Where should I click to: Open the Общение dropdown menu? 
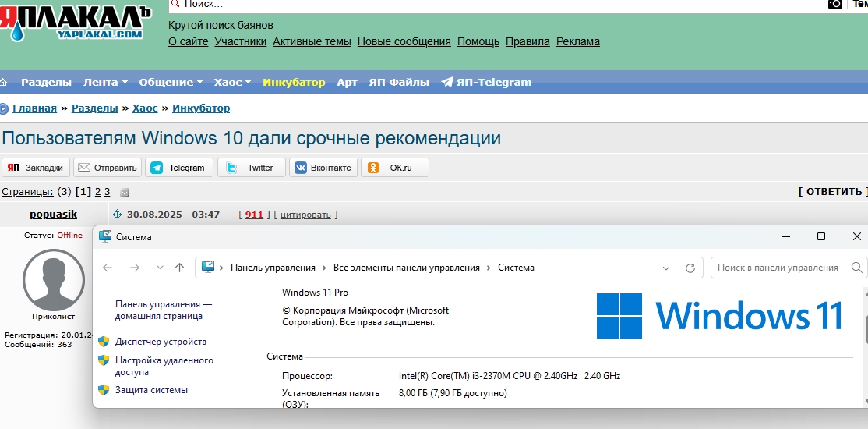171,82
